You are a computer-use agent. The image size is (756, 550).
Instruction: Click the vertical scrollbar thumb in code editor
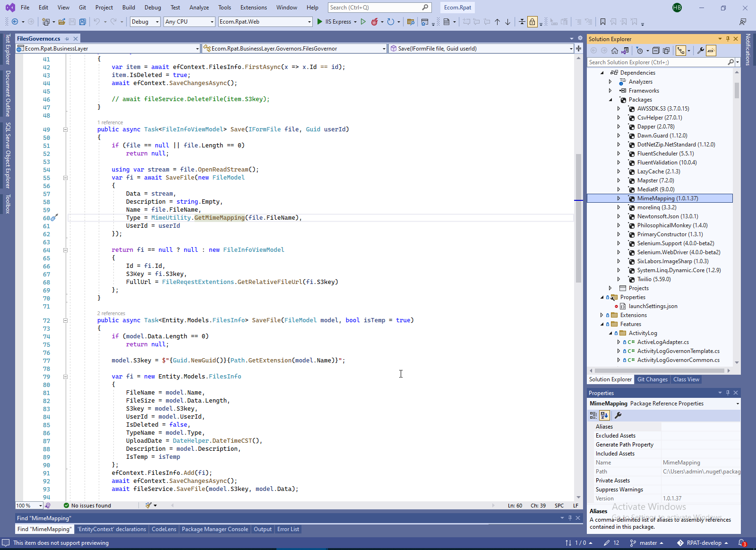click(x=578, y=217)
